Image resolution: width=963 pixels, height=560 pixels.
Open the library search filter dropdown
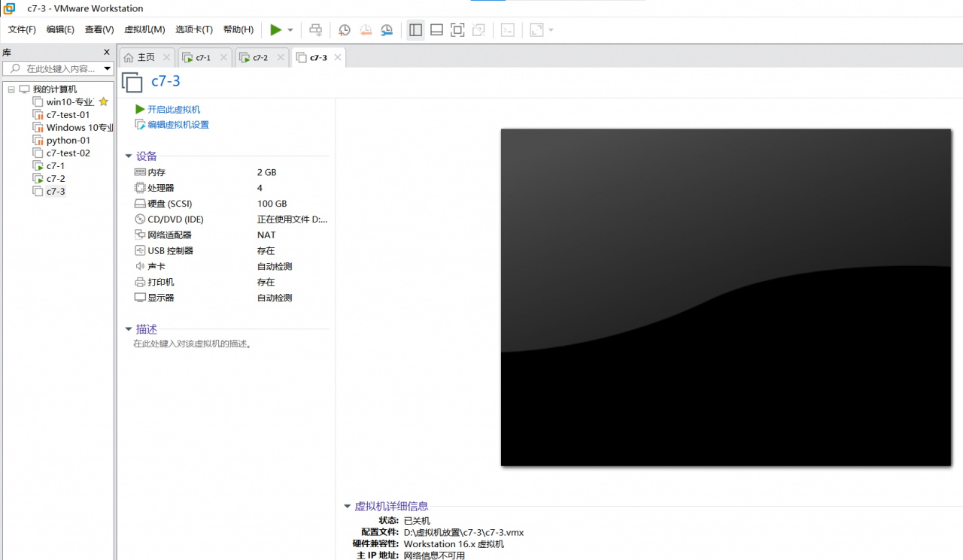click(x=108, y=68)
